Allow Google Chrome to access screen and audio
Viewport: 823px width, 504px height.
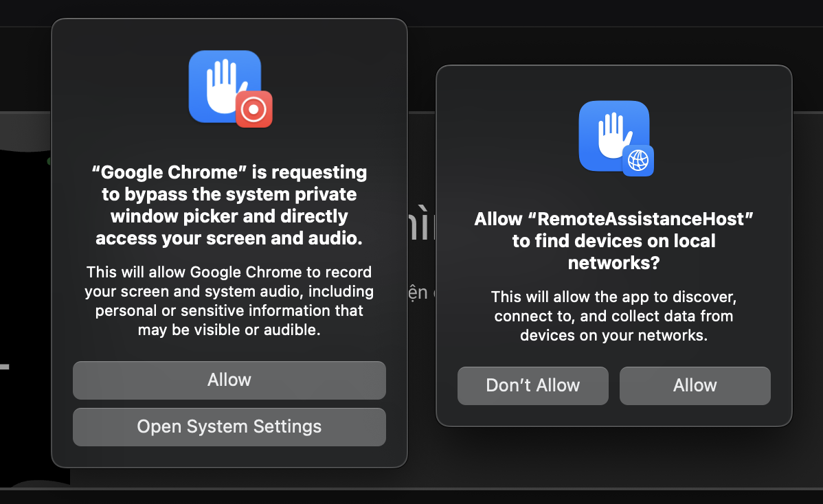click(229, 380)
